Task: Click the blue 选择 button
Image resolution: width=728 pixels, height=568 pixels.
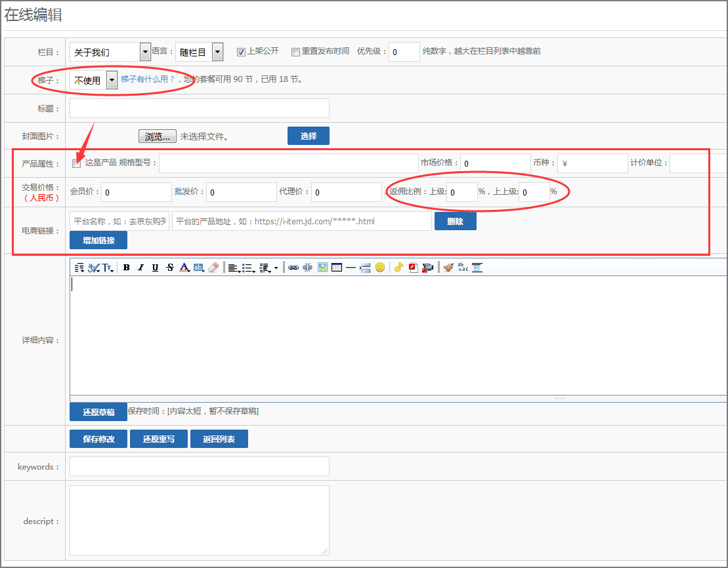Action: (x=309, y=136)
